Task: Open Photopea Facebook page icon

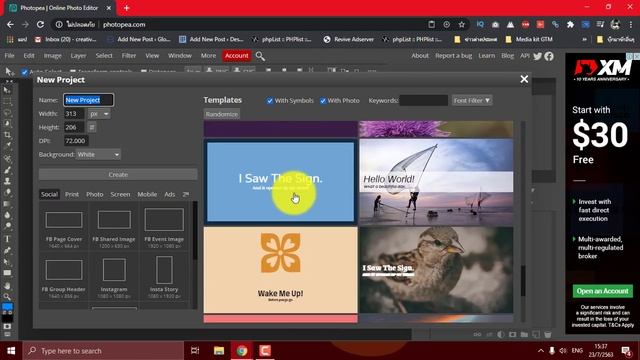Action: (x=549, y=56)
